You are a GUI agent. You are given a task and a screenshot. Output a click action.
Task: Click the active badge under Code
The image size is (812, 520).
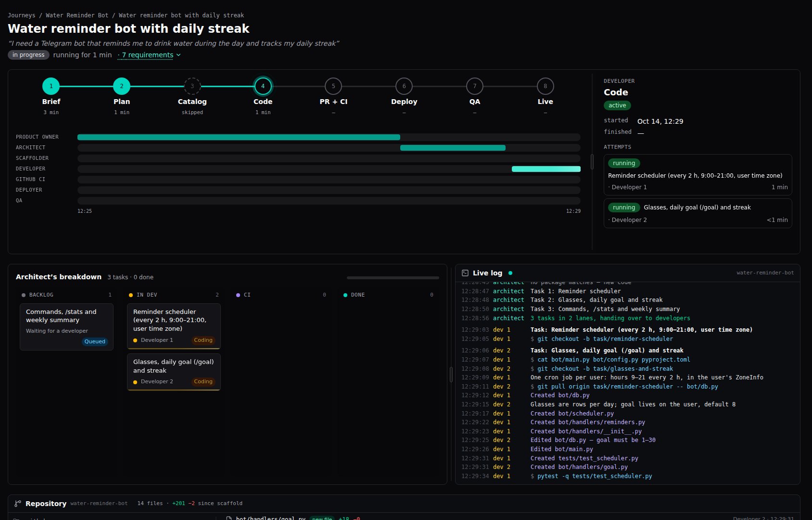click(617, 105)
